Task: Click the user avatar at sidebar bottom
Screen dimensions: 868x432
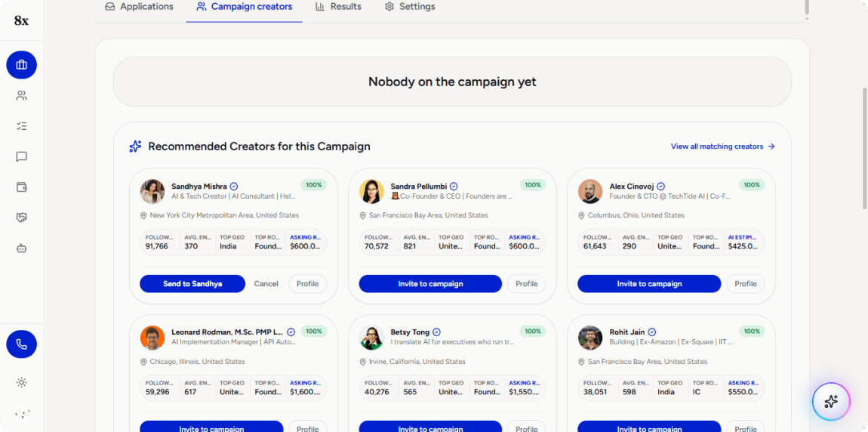Action: [x=22, y=413]
